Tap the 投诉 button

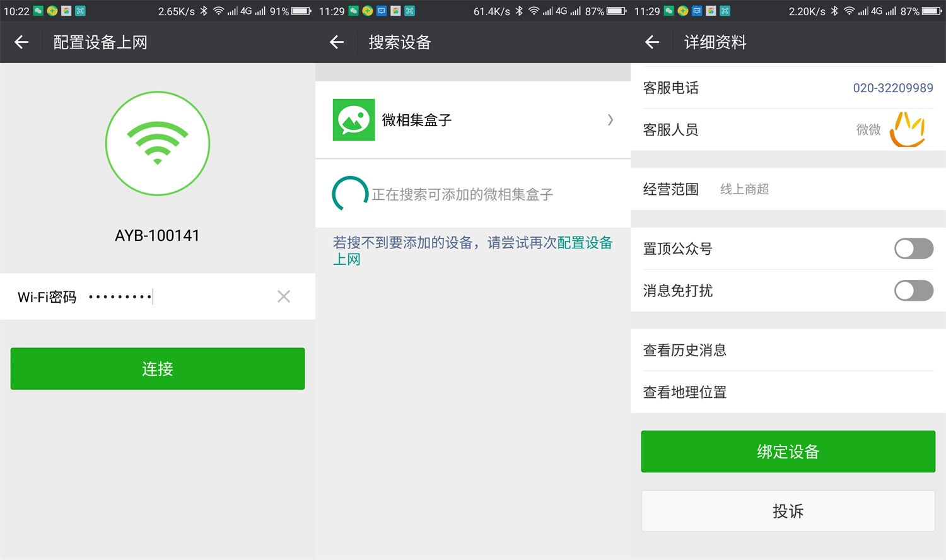[788, 511]
